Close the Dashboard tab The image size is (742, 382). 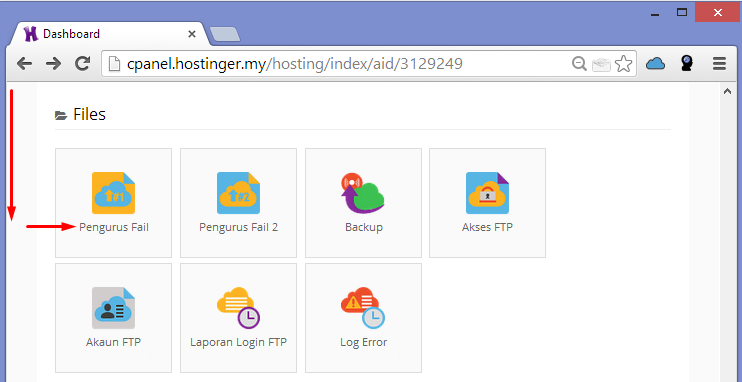[192, 34]
